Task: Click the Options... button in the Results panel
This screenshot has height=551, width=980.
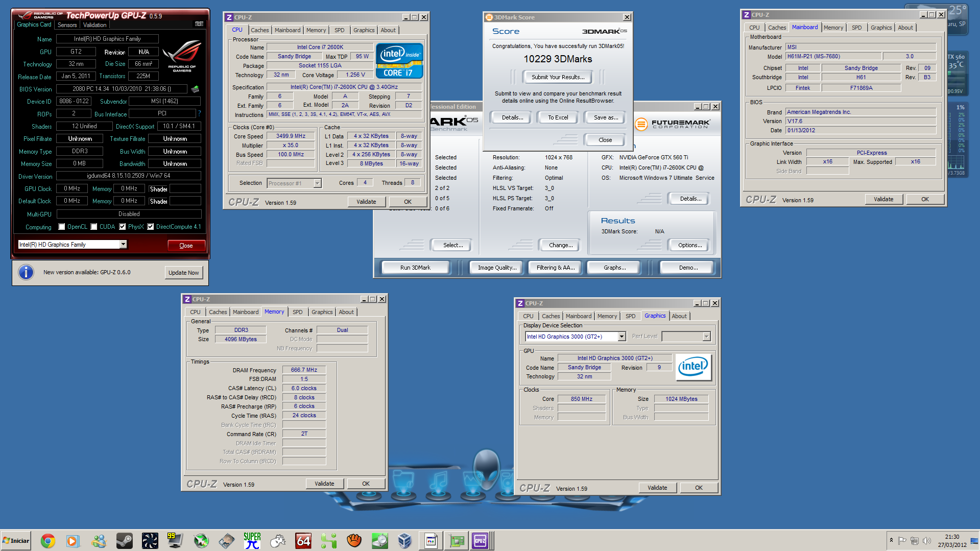Action: pos(690,245)
